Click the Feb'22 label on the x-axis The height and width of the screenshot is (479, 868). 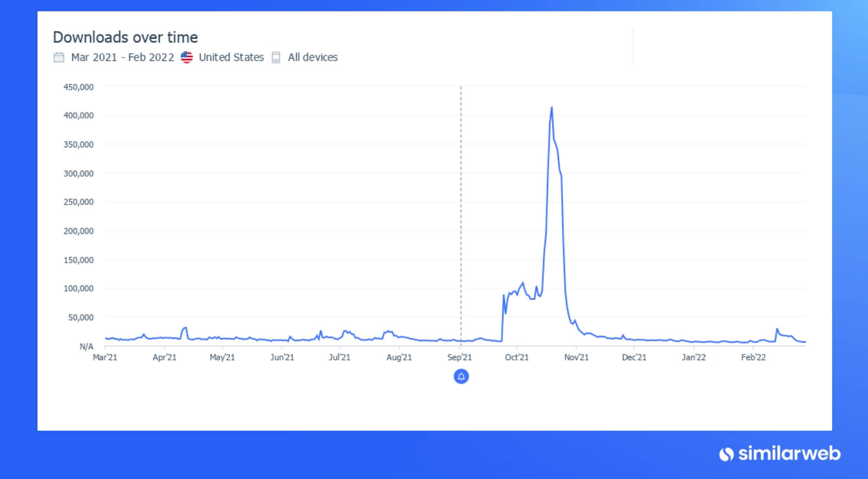point(753,357)
